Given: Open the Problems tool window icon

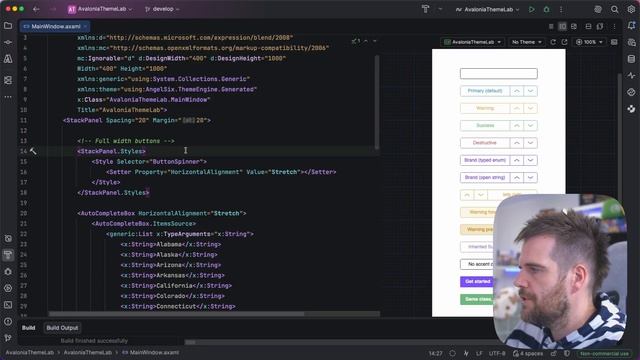Looking at the screenshot, I should click(x=8, y=321).
